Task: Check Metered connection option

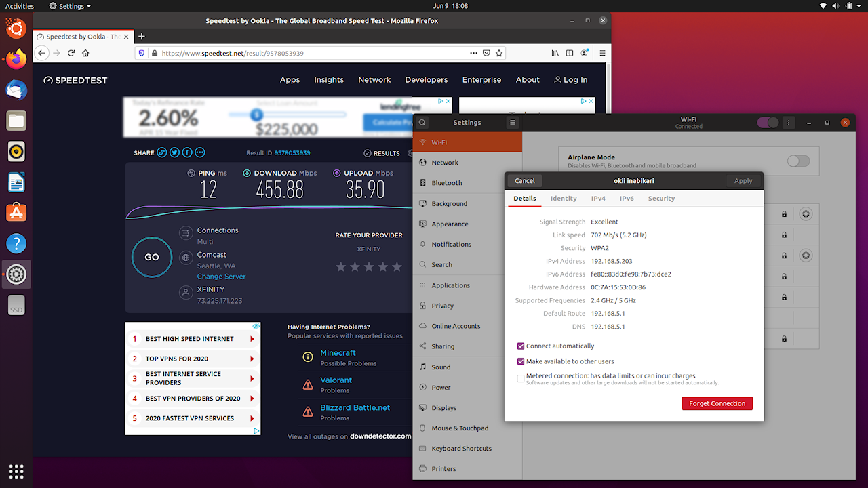Action: 521,378
